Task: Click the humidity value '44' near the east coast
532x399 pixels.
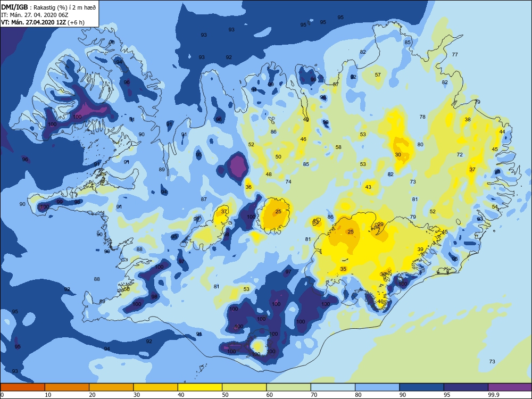Action: pyautogui.click(x=502, y=131)
